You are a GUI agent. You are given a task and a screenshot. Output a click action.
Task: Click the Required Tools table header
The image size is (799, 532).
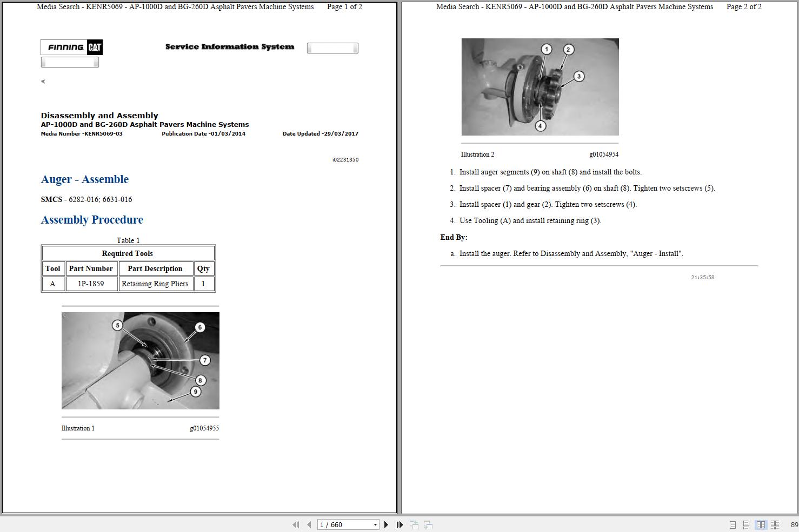point(128,253)
